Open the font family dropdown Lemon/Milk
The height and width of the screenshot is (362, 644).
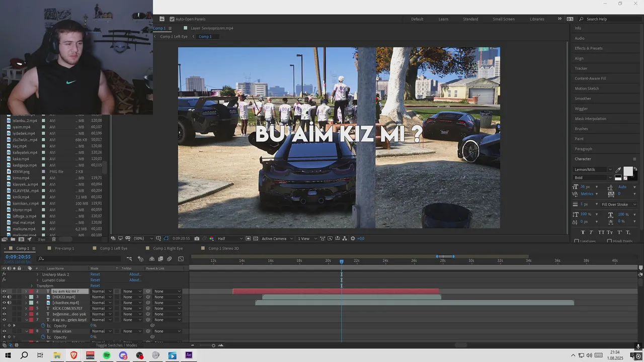tap(593, 169)
